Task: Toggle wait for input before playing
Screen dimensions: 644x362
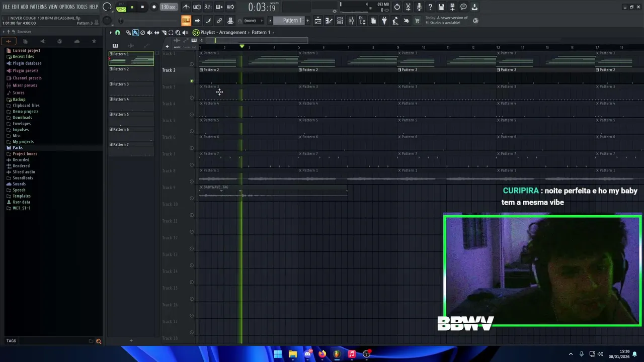Action: tap(197, 7)
